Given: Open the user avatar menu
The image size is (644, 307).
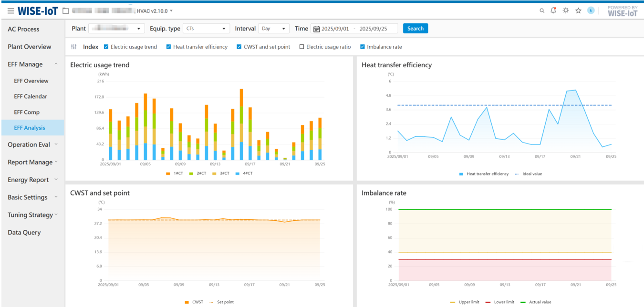Looking at the screenshot, I should [x=591, y=10].
